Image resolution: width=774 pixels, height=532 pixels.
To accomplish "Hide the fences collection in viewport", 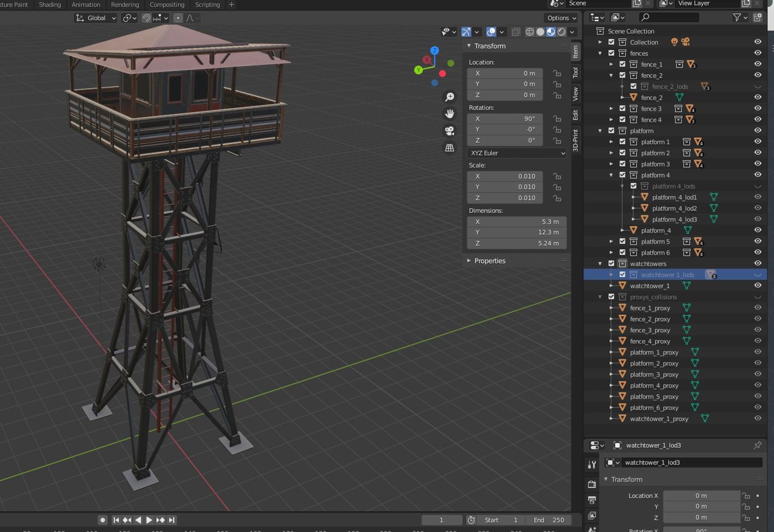I will click(758, 53).
